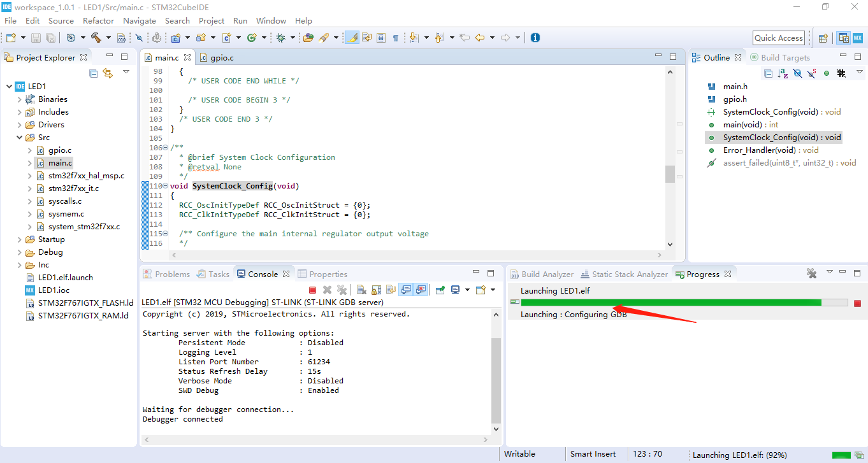The image size is (868, 463).
Task: Collapse the Src folder
Action: pyautogui.click(x=20, y=138)
